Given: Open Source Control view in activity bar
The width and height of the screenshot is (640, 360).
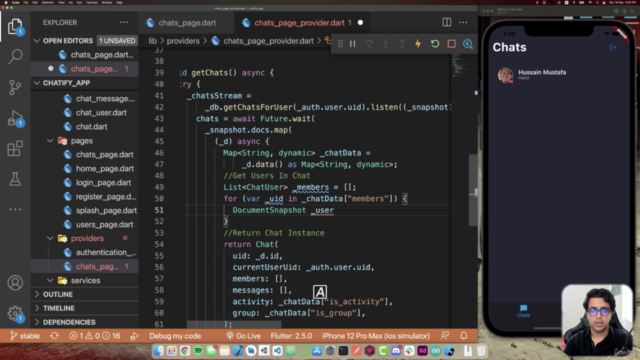Looking at the screenshot, I should tap(15, 87).
